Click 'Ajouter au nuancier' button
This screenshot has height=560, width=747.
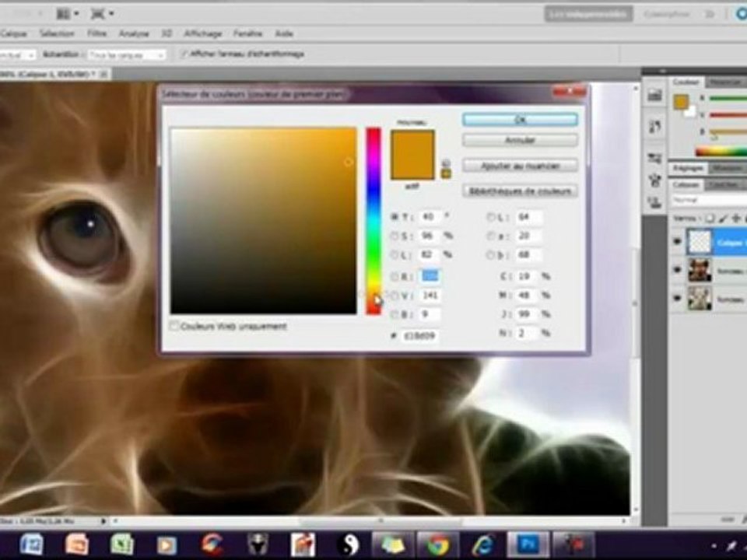tap(521, 166)
